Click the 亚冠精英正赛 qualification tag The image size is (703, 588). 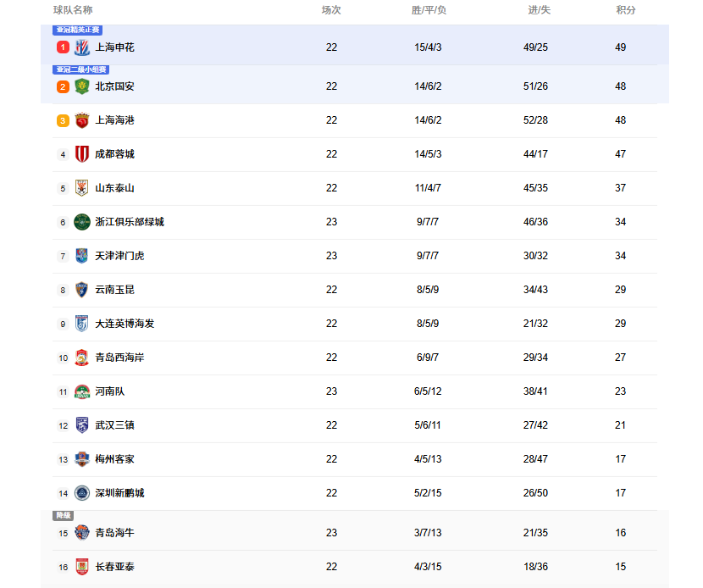78,30
